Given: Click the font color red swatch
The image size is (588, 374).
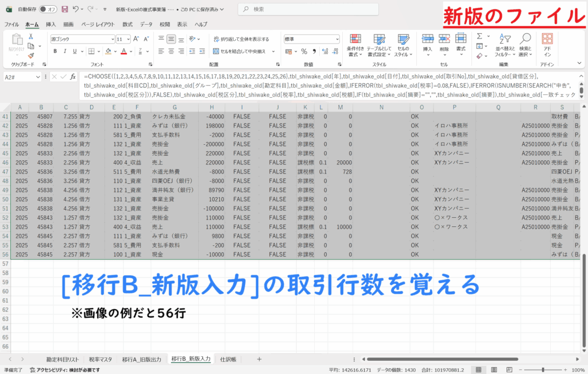Looking at the screenshot, I should 123,51.
